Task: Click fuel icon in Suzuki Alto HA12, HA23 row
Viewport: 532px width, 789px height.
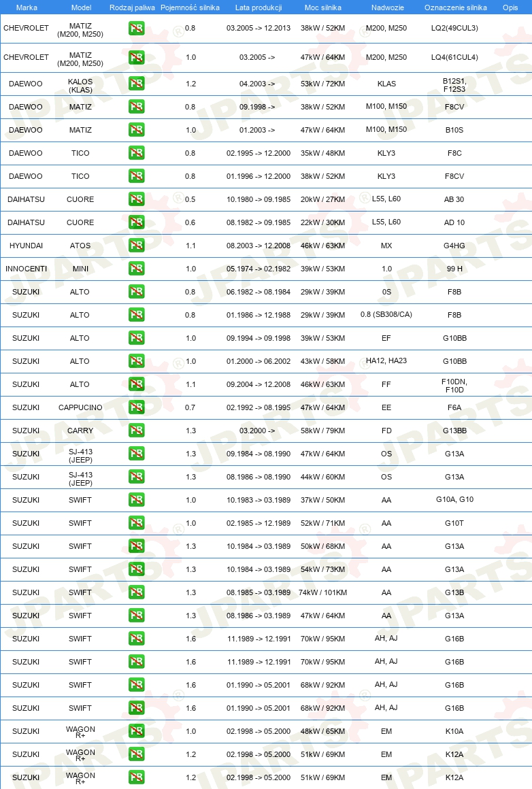Action: click(136, 361)
